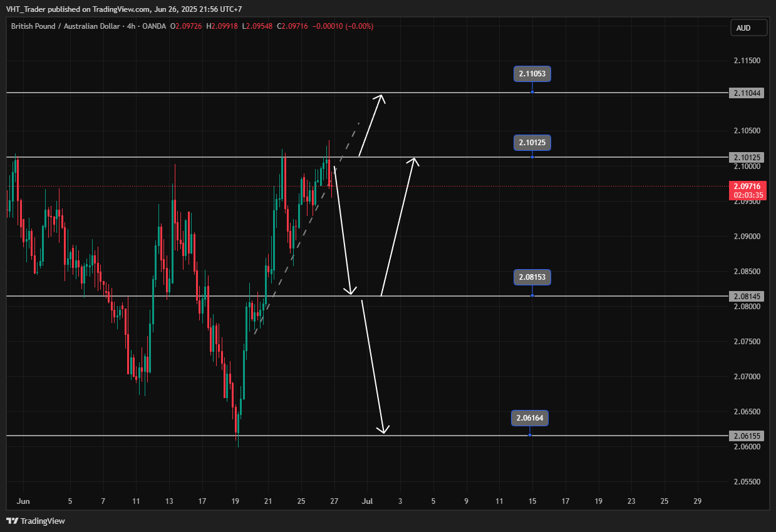Click the change value −0.00010 (−0.00%)
776x532 pixels.
343,26
